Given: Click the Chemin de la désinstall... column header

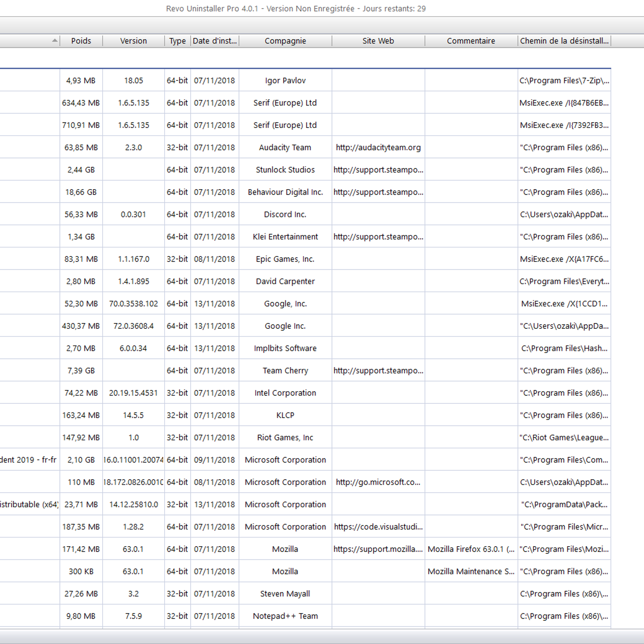Looking at the screenshot, I should click(564, 41).
